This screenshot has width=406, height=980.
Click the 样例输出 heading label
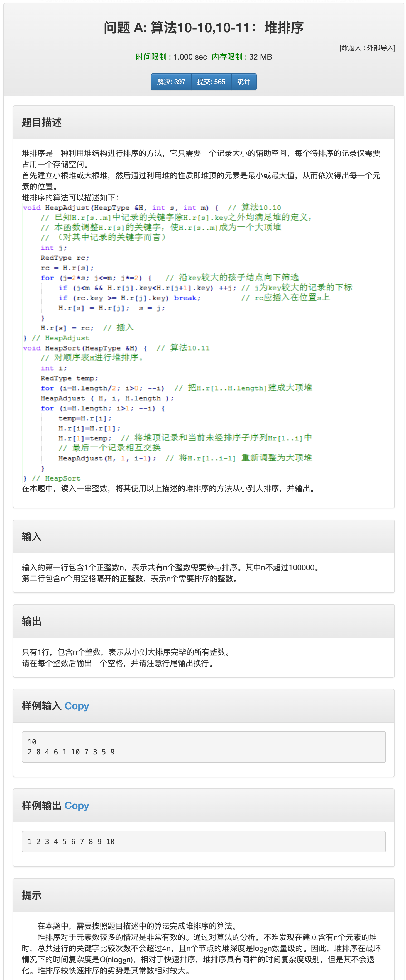point(41,805)
